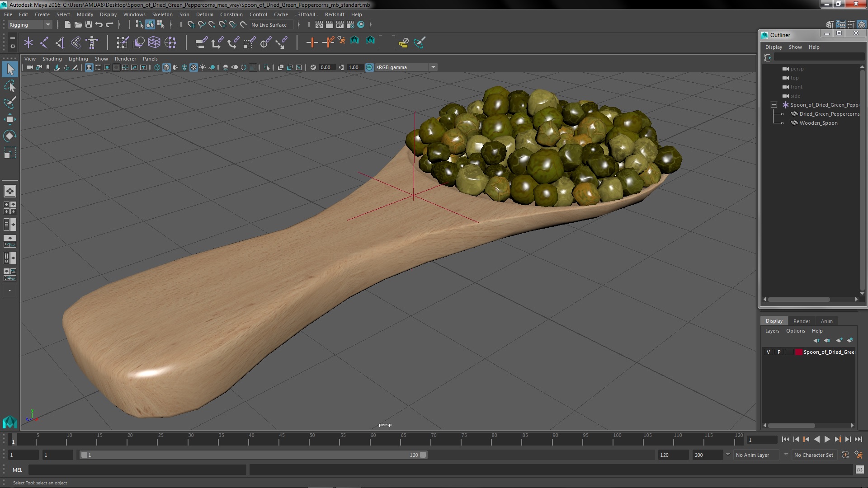868x488 pixels.
Task: Switch to the Render layer tab
Action: (802, 321)
